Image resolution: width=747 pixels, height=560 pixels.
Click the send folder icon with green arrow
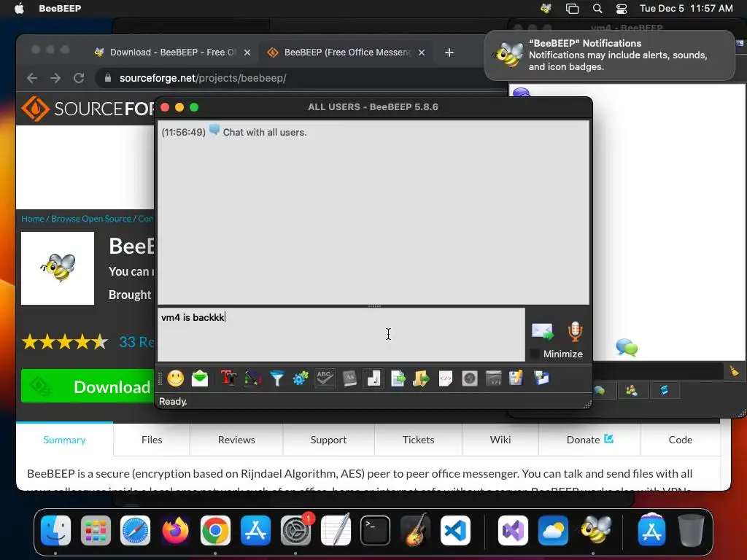pyautogui.click(x=421, y=378)
